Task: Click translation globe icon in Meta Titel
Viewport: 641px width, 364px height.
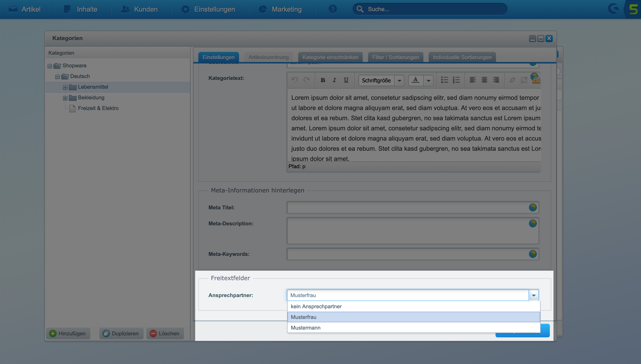Action: click(x=533, y=207)
